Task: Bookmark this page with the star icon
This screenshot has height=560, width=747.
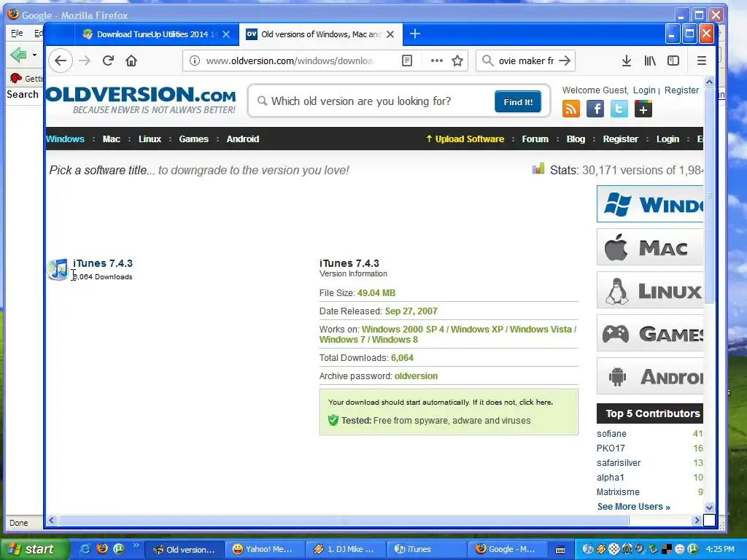Action: (x=457, y=61)
